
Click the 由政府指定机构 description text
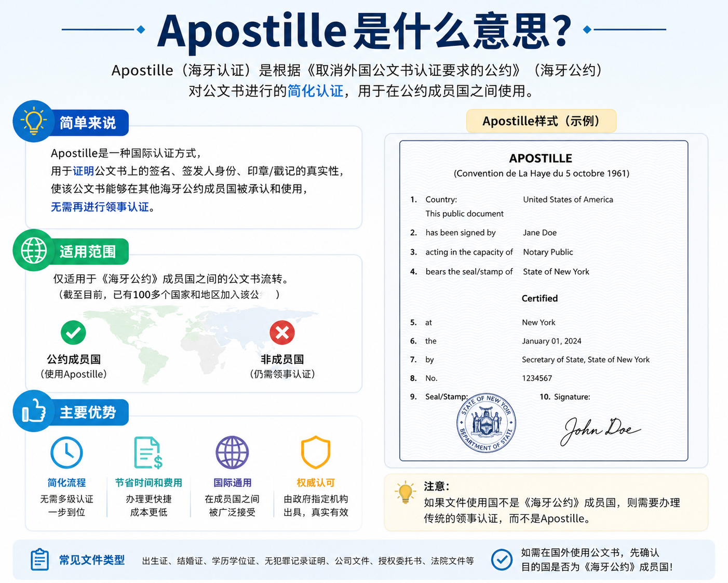coord(316,499)
